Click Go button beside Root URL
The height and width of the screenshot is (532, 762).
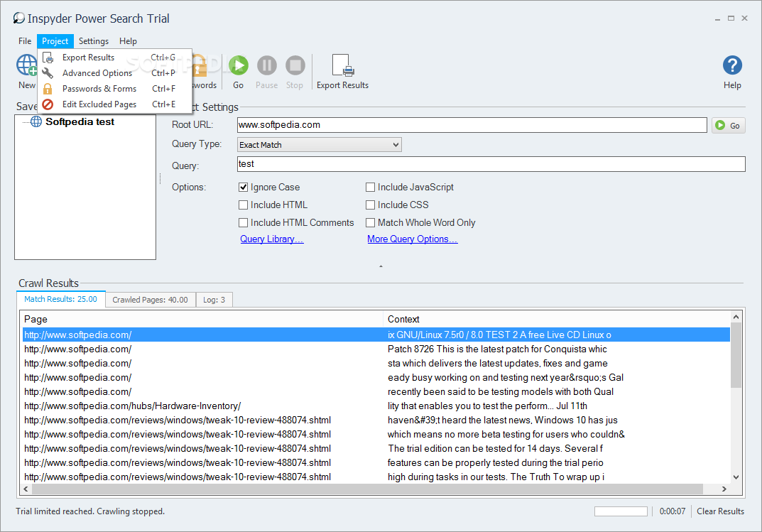[729, 125]
